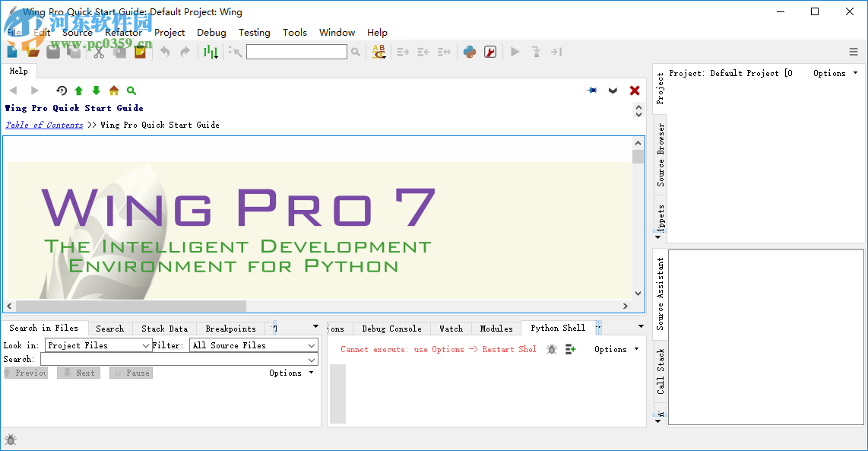
Task: Click the Python environment icon in the toolbar
Action: pos(469,52)
